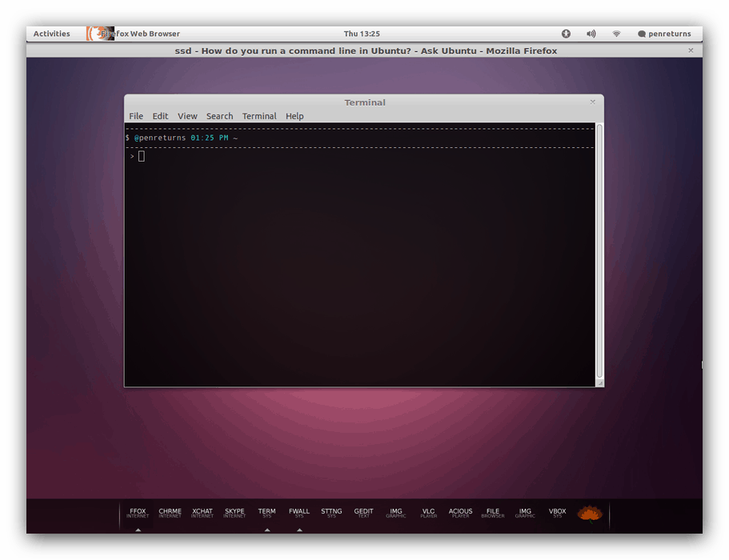Click the Terminal resize grip corner
Image resolution: width=729 pixels, height=560 pixels.
click(599, 383)
